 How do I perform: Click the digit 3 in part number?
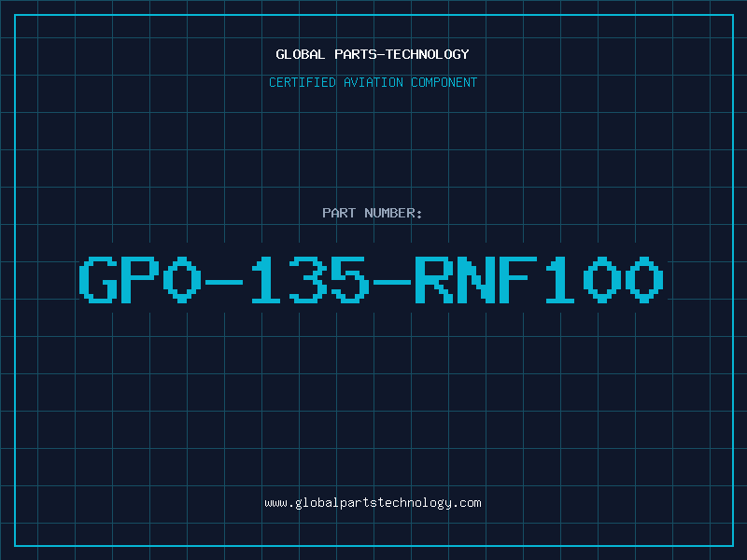tap(308, 279)
